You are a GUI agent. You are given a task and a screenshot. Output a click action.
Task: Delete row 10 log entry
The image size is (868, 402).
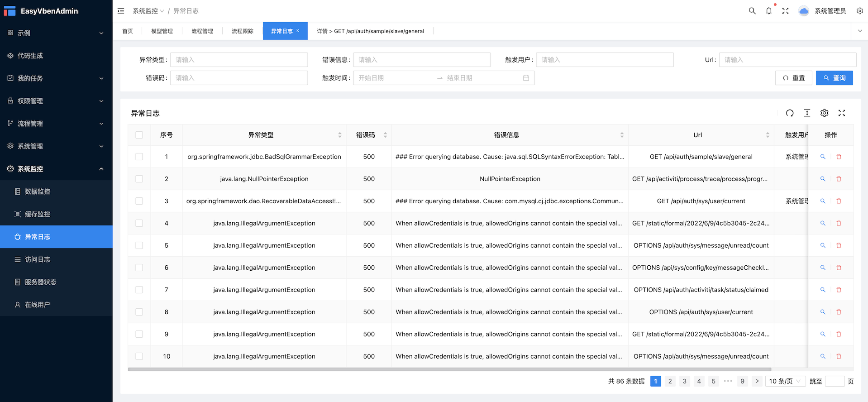(x=839, y=356)
